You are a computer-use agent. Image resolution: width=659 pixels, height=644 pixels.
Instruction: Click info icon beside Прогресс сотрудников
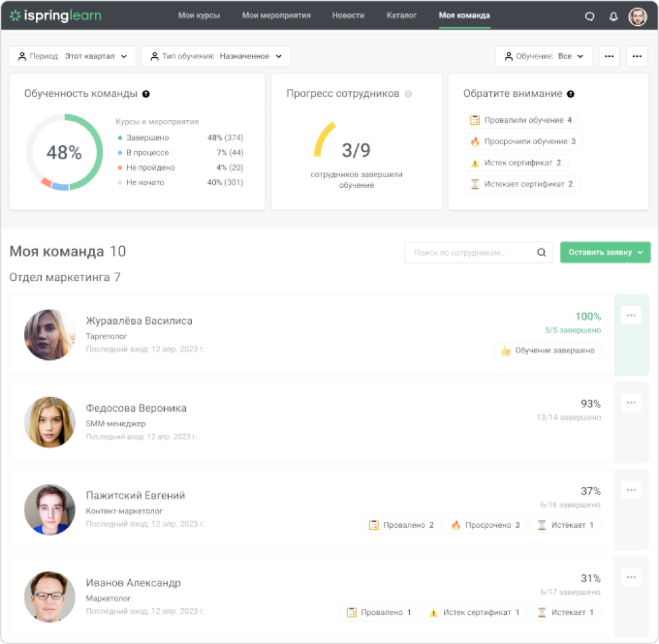click(x=409, y=94)
